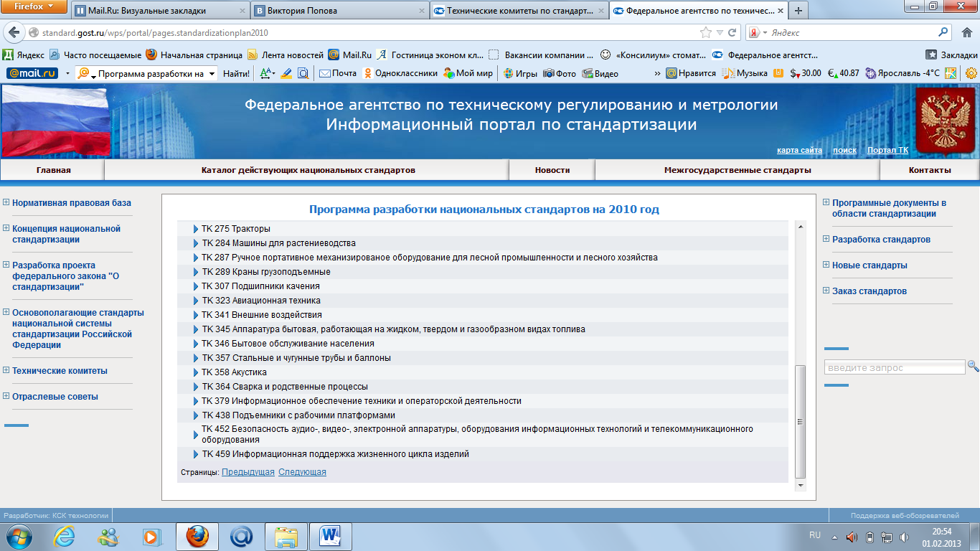Expand ТК 275 Тракторы
This screenshot has height=551, width=980.
(x=196, y=229)
